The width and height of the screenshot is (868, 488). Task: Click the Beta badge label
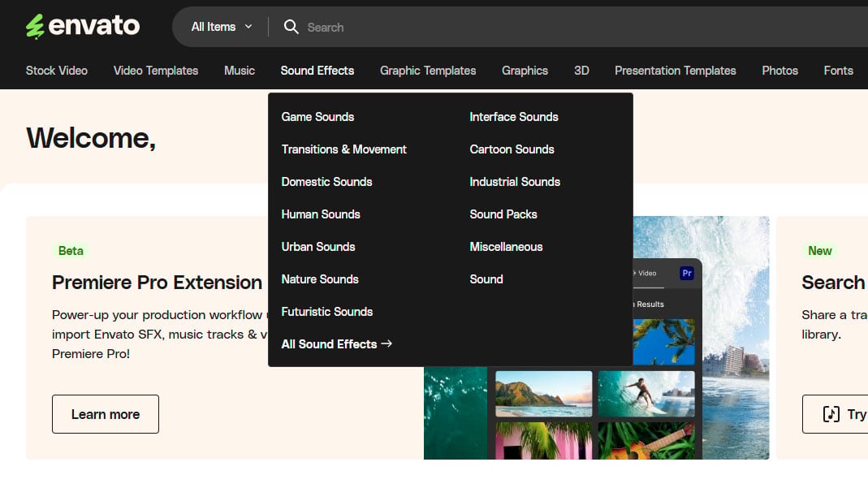[x=71, y=251]
